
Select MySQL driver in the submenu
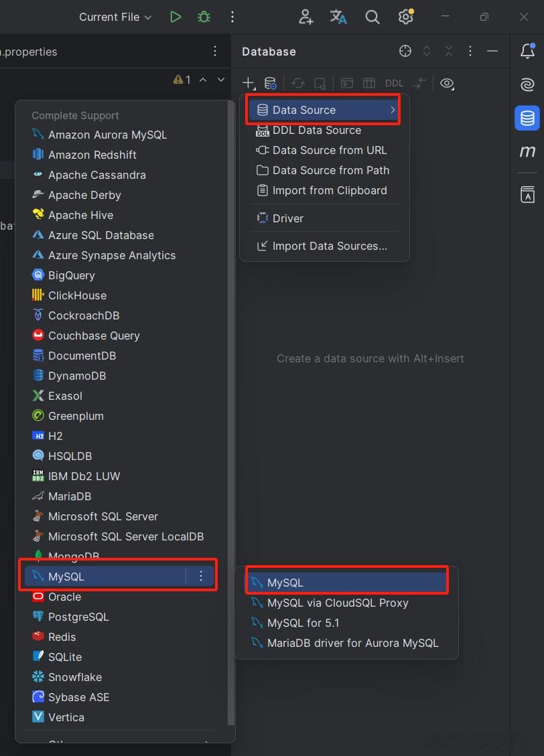click(347, 583)
